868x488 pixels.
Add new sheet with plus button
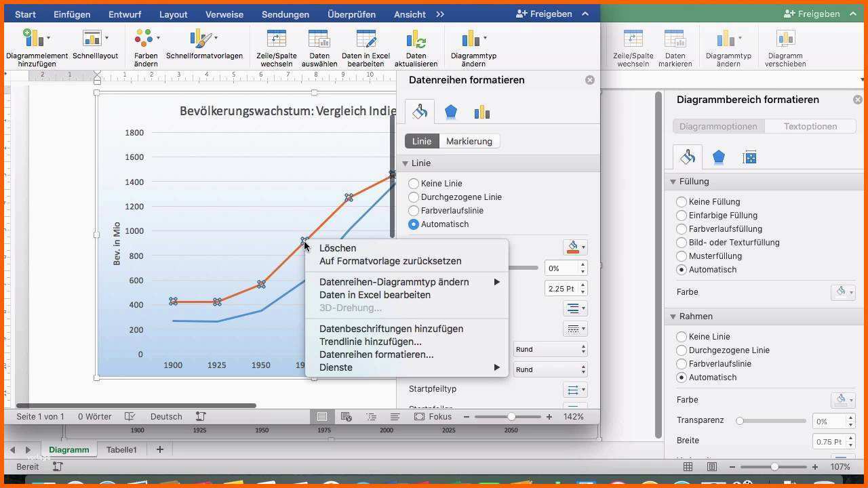(x=160, y=449)
